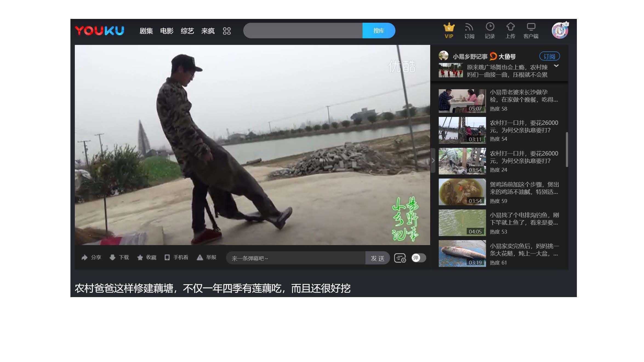Send danmaku with 发送 button
Screen dimensions: 644x362
click(x=377, y=258)
